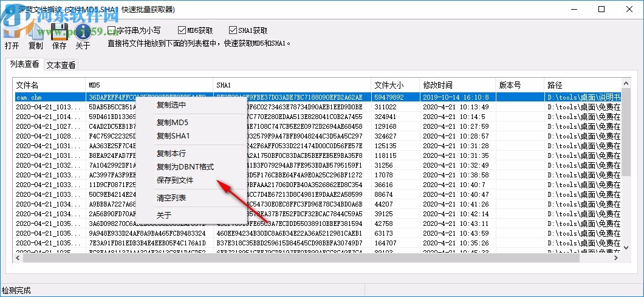Click file size 125135
The height and width of the screenshot is (297, 644).
tap(386, 146)
